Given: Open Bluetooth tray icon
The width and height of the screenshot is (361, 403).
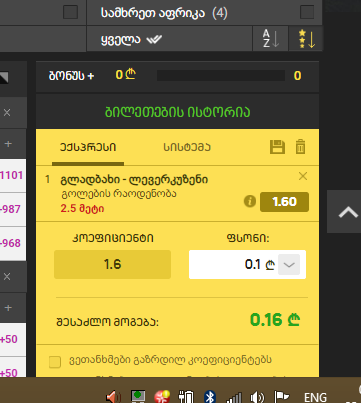Looking at the screenshot, I should coord(210,397).
